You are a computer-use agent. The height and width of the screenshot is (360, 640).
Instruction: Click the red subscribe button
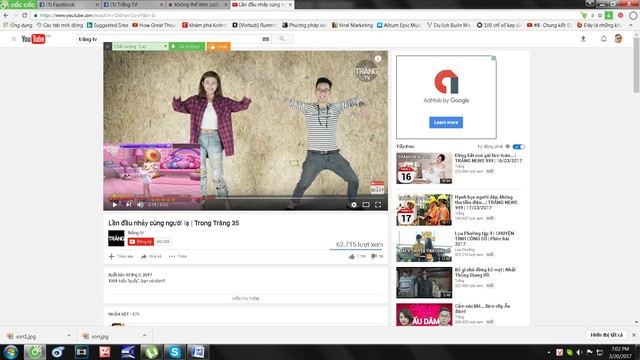[x=141, y=242]
